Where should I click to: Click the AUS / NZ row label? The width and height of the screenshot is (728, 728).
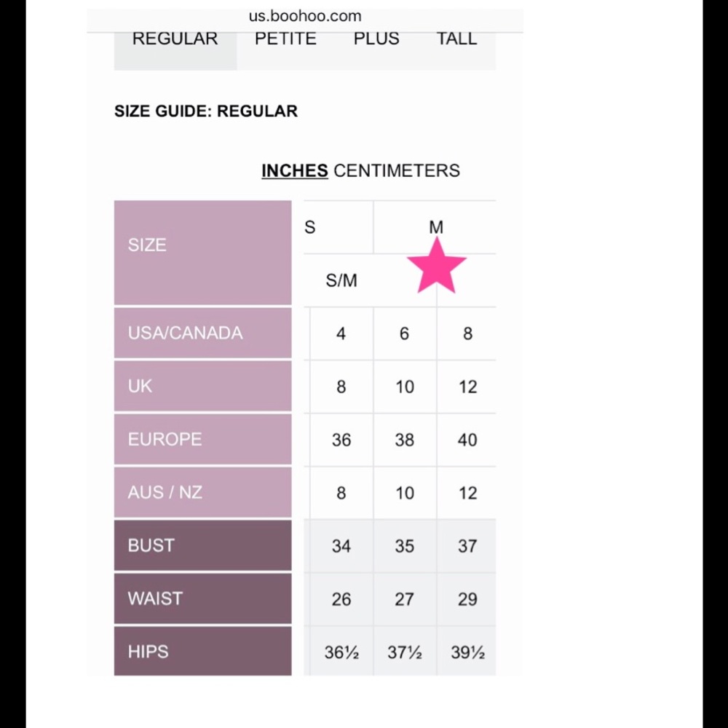pyautogui.click(x=203, y=492)
